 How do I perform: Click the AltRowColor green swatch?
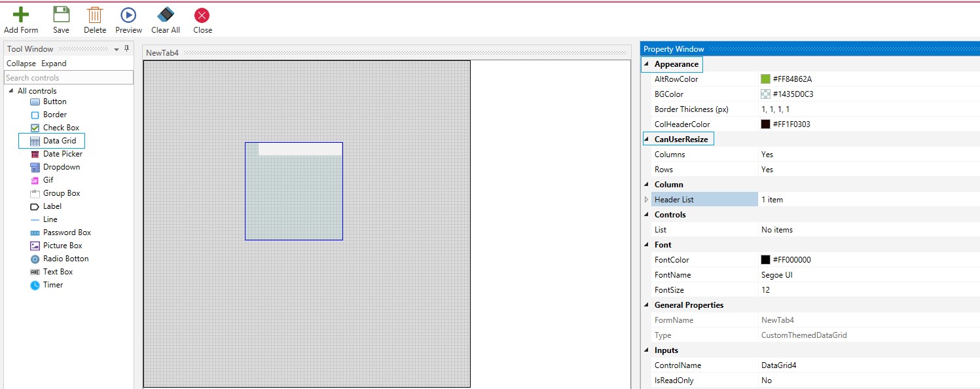click(765, 79)
